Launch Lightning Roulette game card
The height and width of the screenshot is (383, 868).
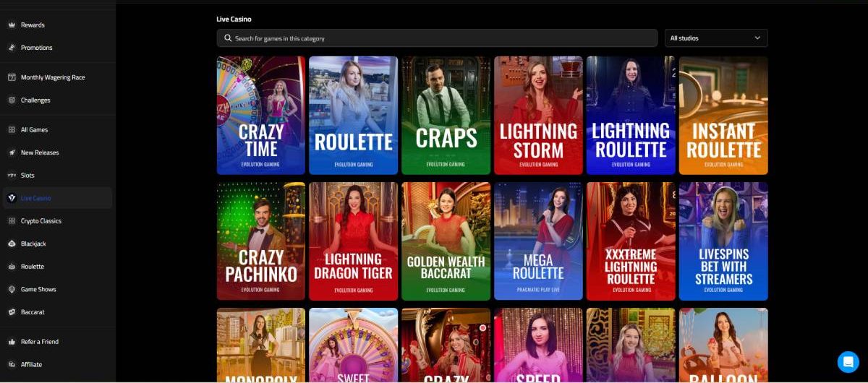click(x=631, y=116)
